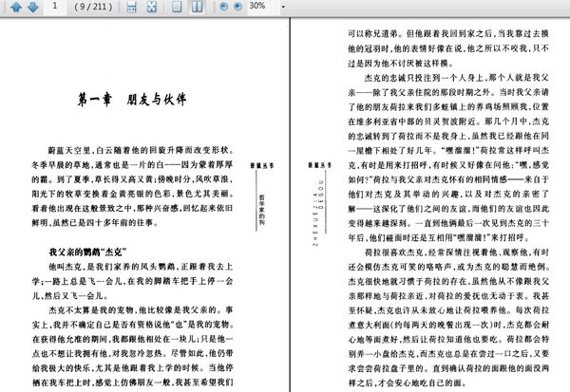Go to next page with down arrow
Image resolution: width=570 pixels, height=392 pixels.
click(32, 7)
